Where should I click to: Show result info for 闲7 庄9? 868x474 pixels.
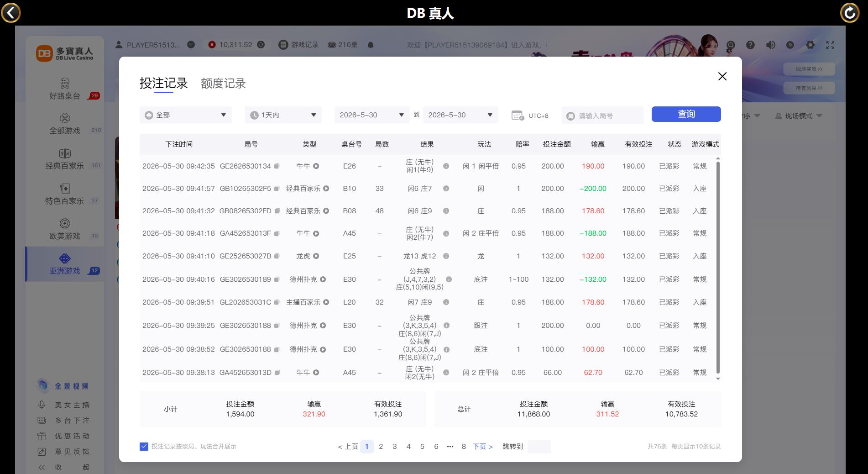click(446, 302)
